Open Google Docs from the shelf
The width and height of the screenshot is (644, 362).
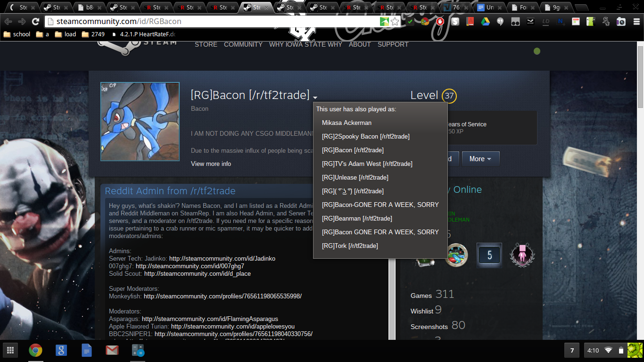point(86,350)
